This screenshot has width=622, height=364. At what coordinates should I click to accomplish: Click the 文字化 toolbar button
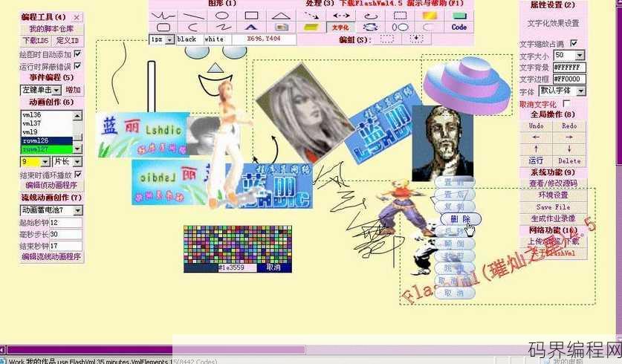[x=340, y=27]
